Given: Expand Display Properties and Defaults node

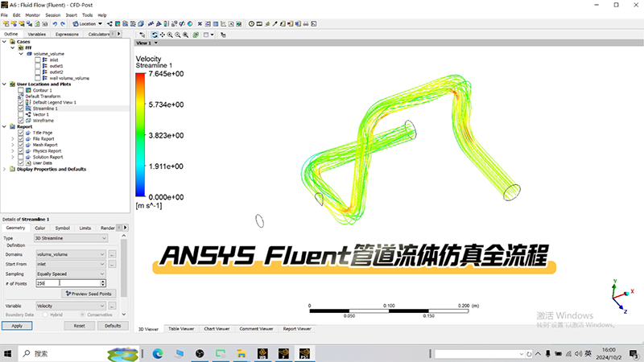Looking at the screenshot, I should (5, 169).
